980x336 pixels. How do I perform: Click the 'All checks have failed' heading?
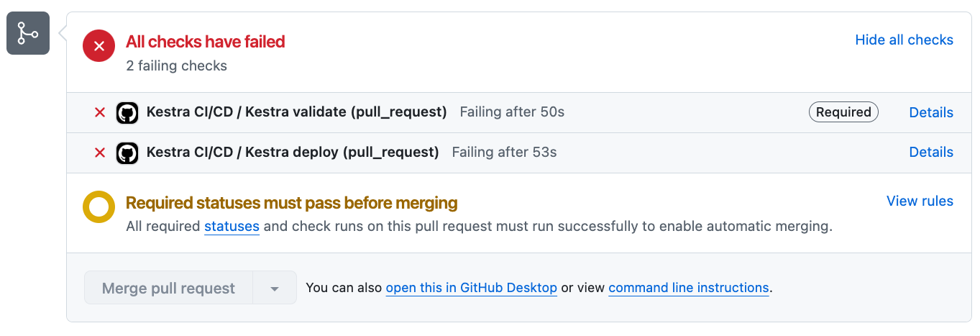pyautogui.click(x=206, y=42)
